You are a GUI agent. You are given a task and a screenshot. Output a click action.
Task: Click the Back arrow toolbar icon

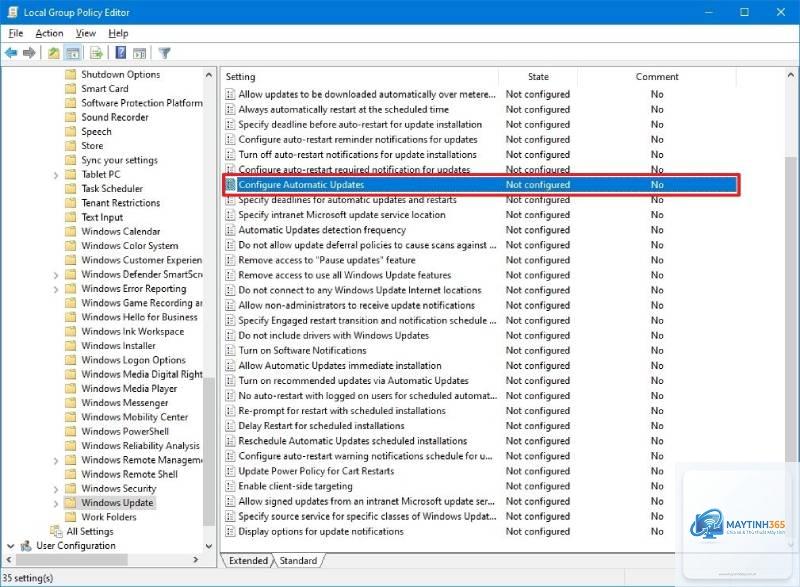pyautogui.click(x=11, y=53)
